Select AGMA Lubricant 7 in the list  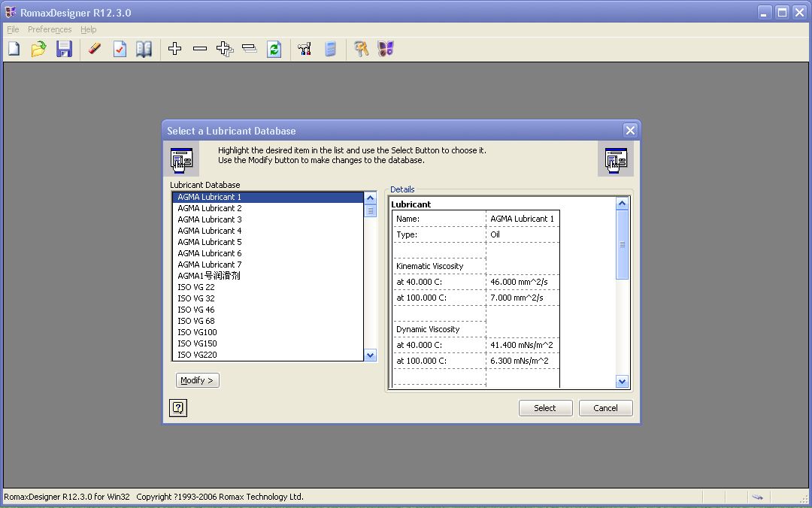pos(268,265)
